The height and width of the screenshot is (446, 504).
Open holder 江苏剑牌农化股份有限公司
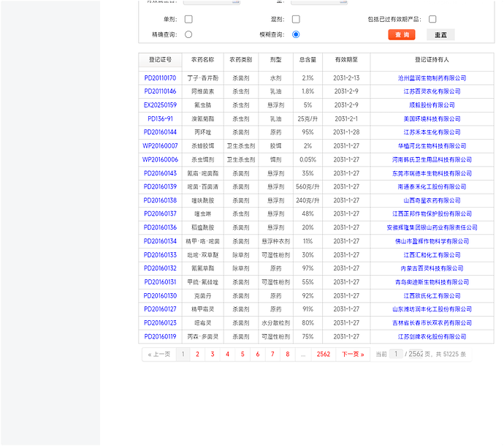point(432,337)
